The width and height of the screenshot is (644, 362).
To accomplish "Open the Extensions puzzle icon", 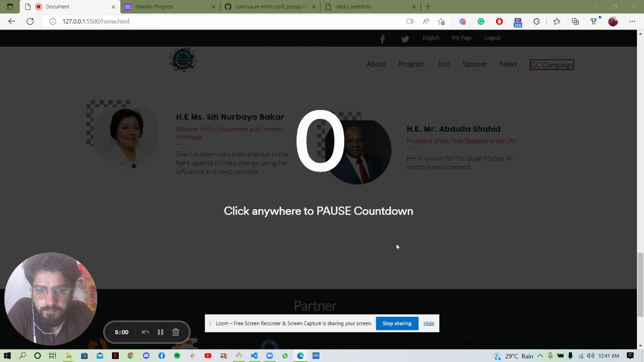I will tap(536, 21).
